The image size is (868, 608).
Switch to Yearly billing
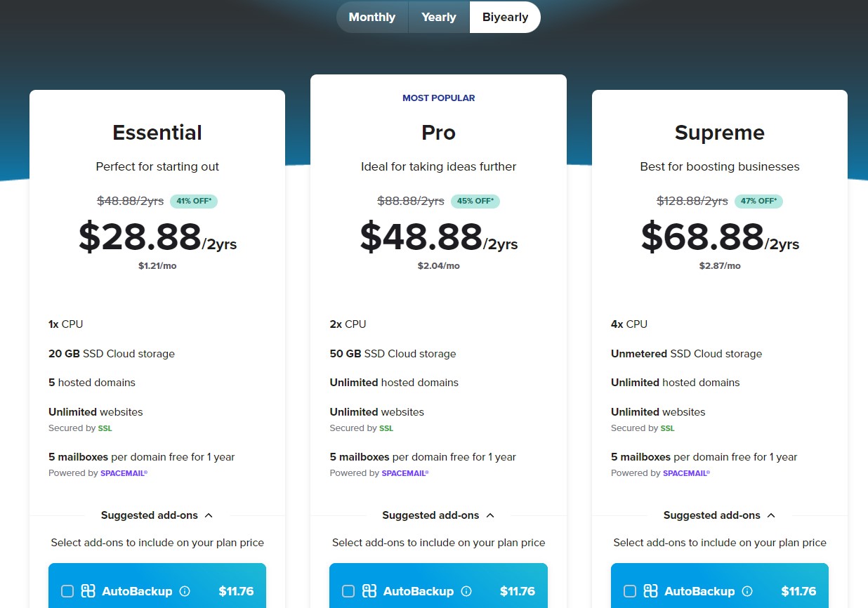pos(438,17)
